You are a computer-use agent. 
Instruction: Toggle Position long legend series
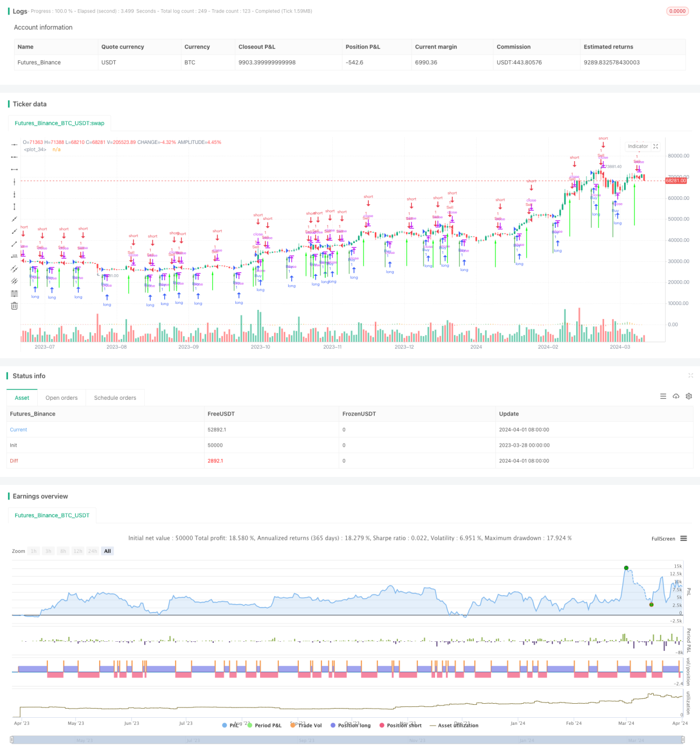pos(351,725)
